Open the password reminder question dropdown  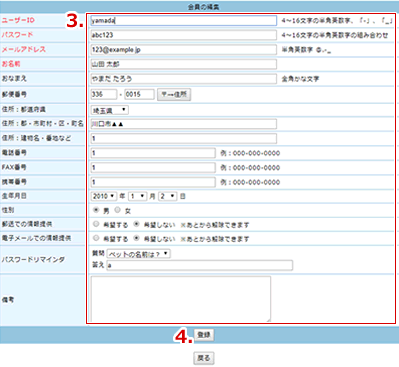pyautogui.click(x=139, y=254)
